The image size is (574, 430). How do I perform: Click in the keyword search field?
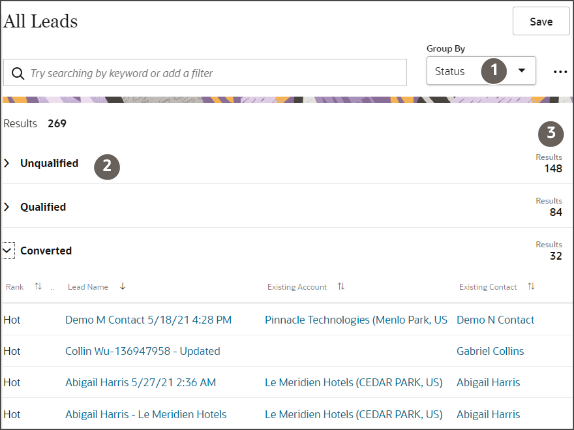point(205,73)
